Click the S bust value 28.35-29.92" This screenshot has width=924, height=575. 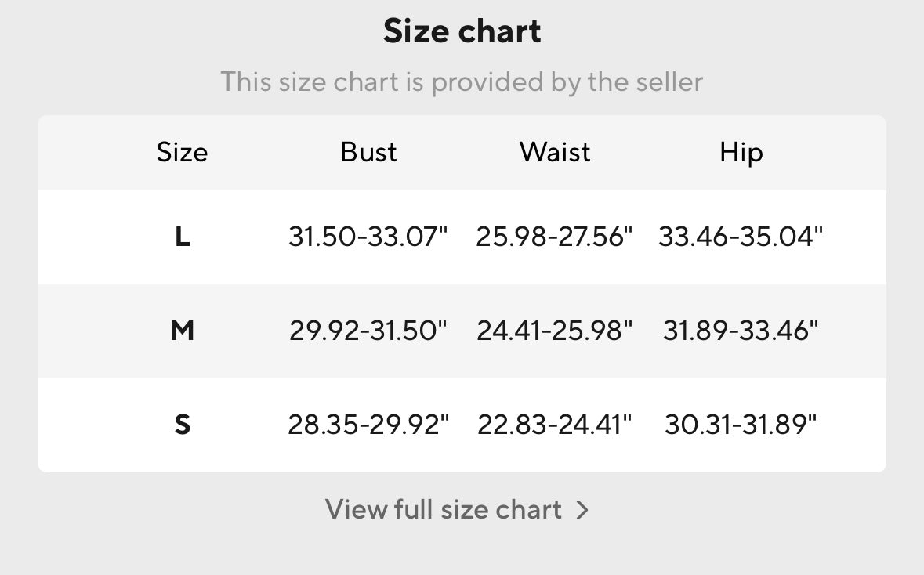point(368,425)
